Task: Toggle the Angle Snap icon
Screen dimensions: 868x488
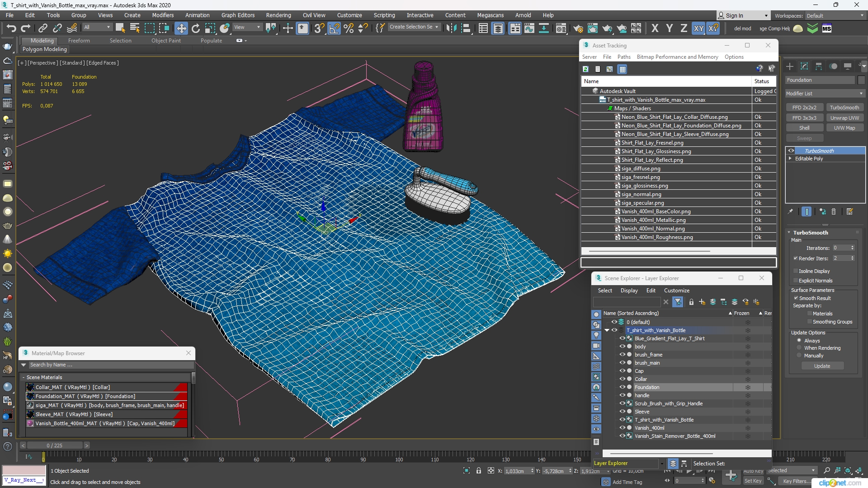Action: pos(334,28)
